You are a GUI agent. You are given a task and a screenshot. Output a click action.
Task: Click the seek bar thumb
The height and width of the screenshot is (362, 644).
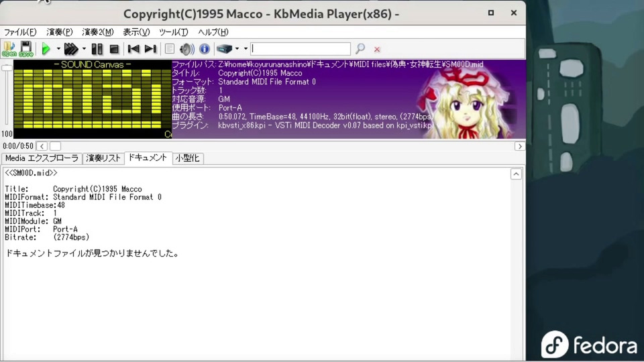point(56,146)
